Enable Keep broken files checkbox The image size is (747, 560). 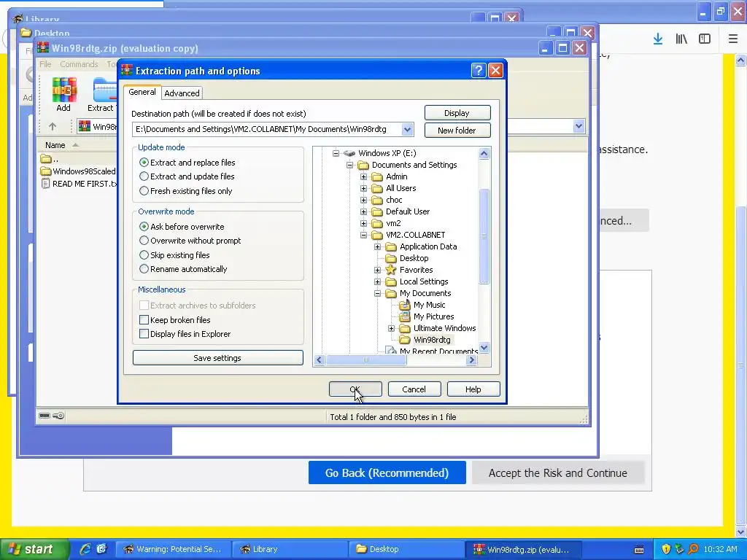144,319
